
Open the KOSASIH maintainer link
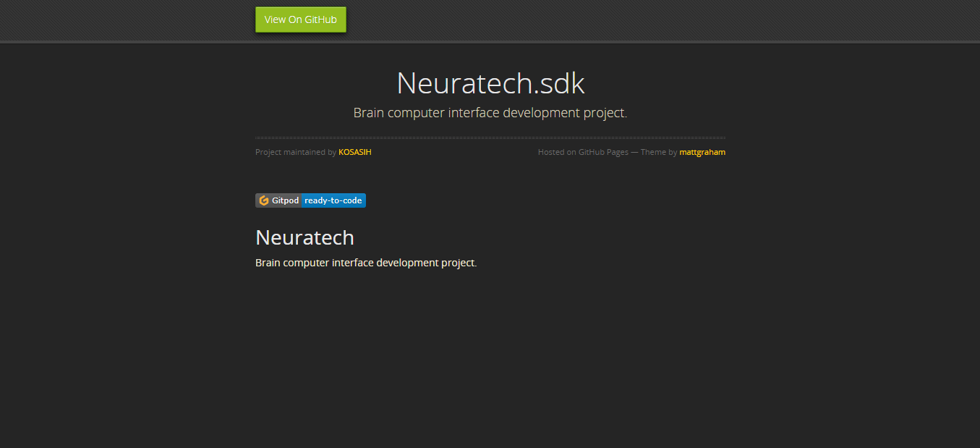click(x=354, y=152)
